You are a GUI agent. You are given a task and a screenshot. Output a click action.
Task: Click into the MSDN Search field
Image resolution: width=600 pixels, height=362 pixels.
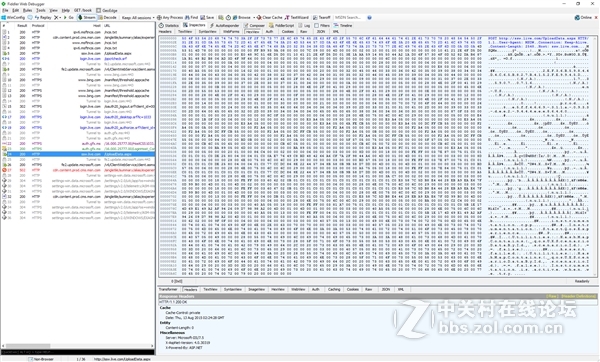point(349,18)
